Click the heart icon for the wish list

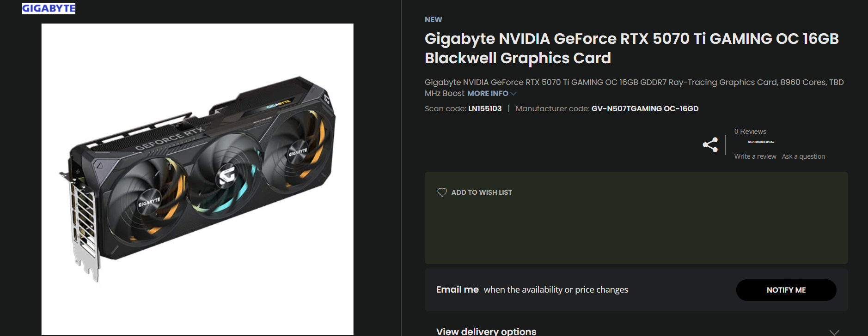coord(442,192)
